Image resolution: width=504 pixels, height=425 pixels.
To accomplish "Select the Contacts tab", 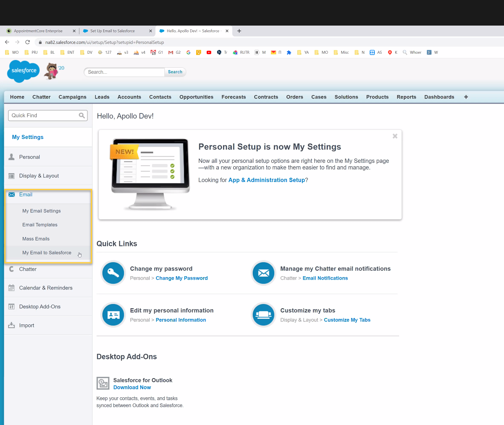I will [160, 97].
